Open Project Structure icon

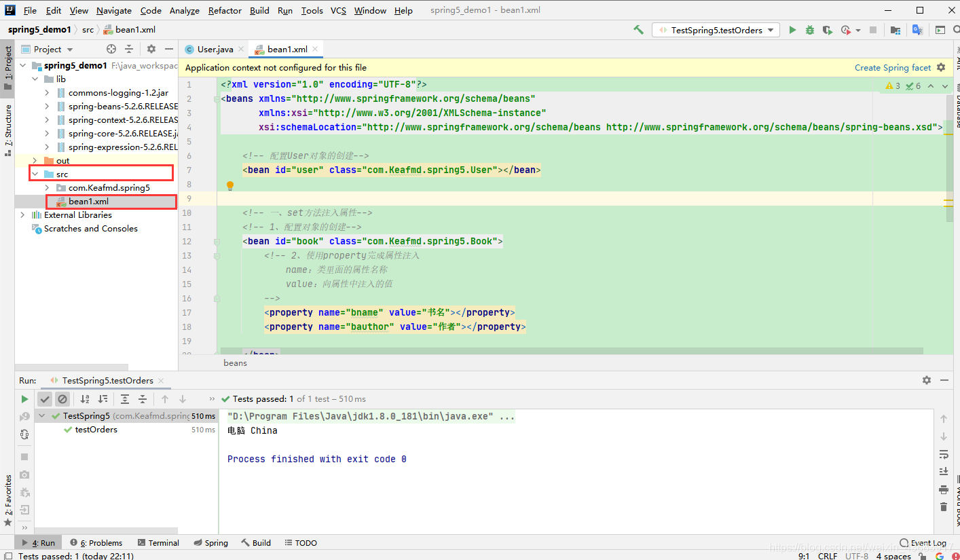tap(896, 30)
